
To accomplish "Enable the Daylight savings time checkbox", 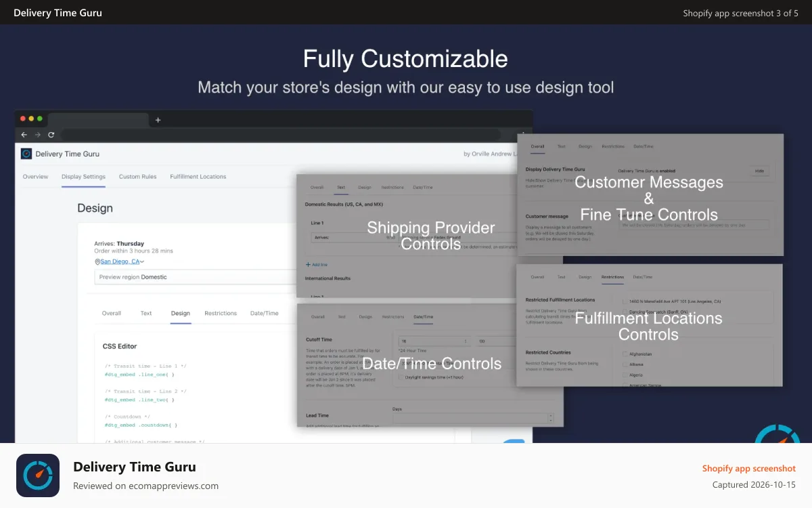I will tap(401, 377).
